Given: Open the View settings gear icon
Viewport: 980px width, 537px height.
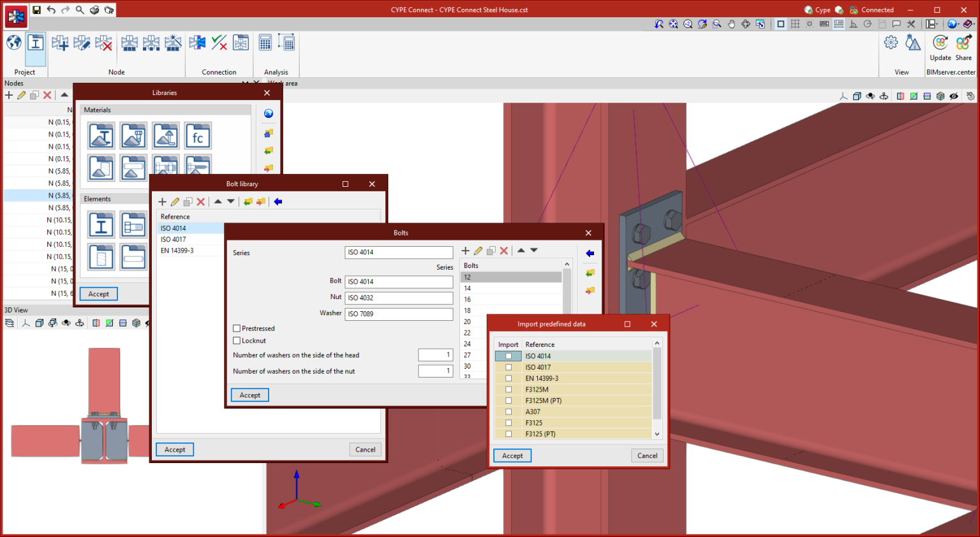Looking at the screenshot, I should click(x=891, y=43).
